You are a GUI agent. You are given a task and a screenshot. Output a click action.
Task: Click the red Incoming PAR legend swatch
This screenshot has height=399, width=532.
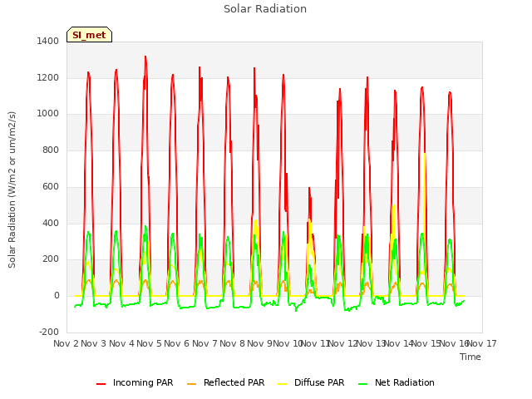point(101,383)
